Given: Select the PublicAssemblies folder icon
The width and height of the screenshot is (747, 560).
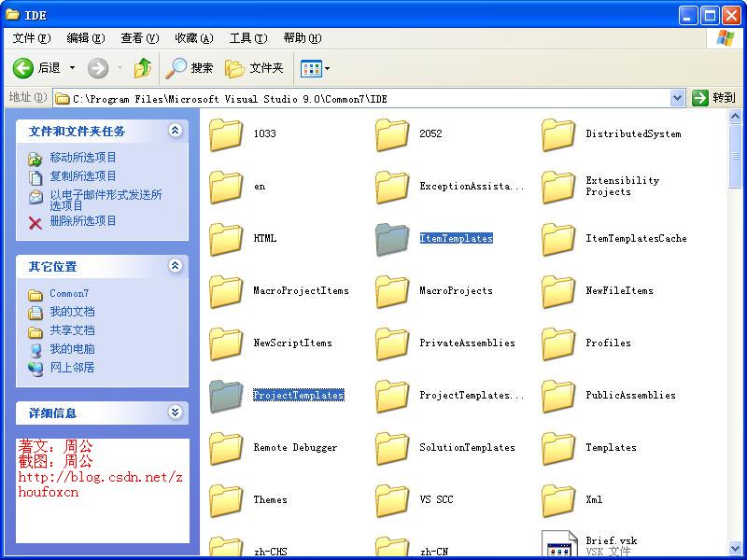Looking at the screenshot, I should click(x=558, y=396).
